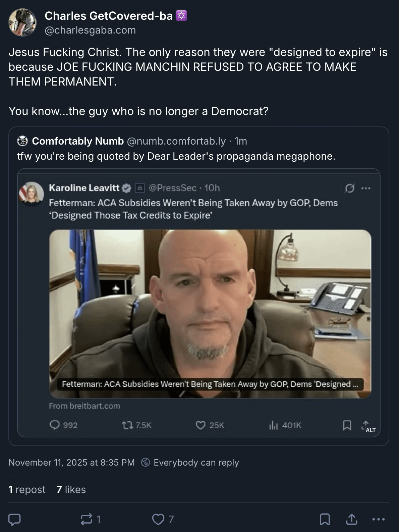This screenshot has width=399, height=532.
Task: View the embedded Fetterman screenshot image
Action: 198,302
